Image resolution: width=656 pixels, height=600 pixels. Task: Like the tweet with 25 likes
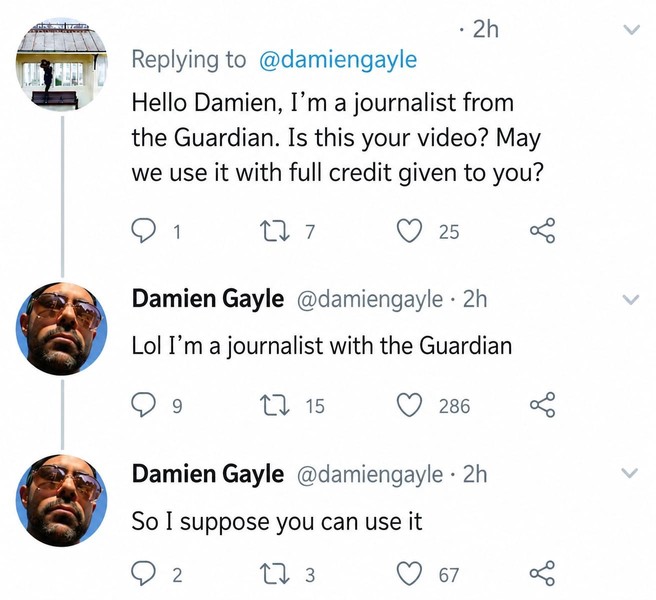tap(409, 231)
